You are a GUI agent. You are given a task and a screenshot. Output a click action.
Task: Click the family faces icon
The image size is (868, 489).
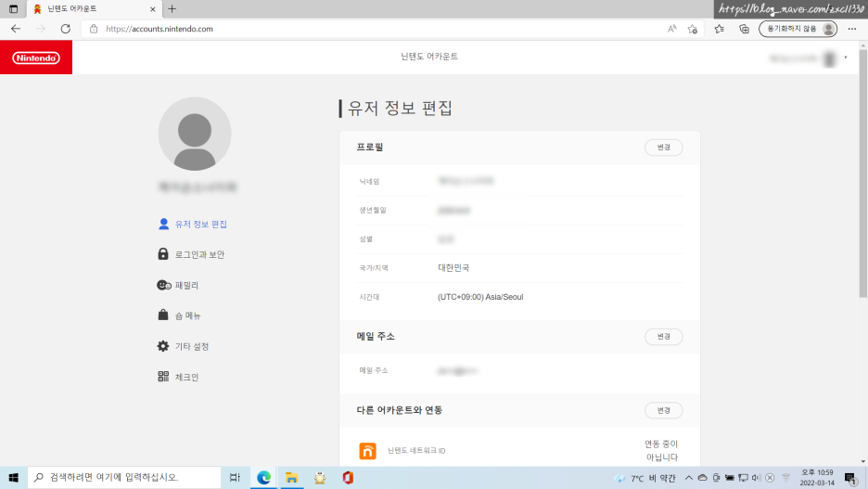pyautogui.click(x=164, y=285)
